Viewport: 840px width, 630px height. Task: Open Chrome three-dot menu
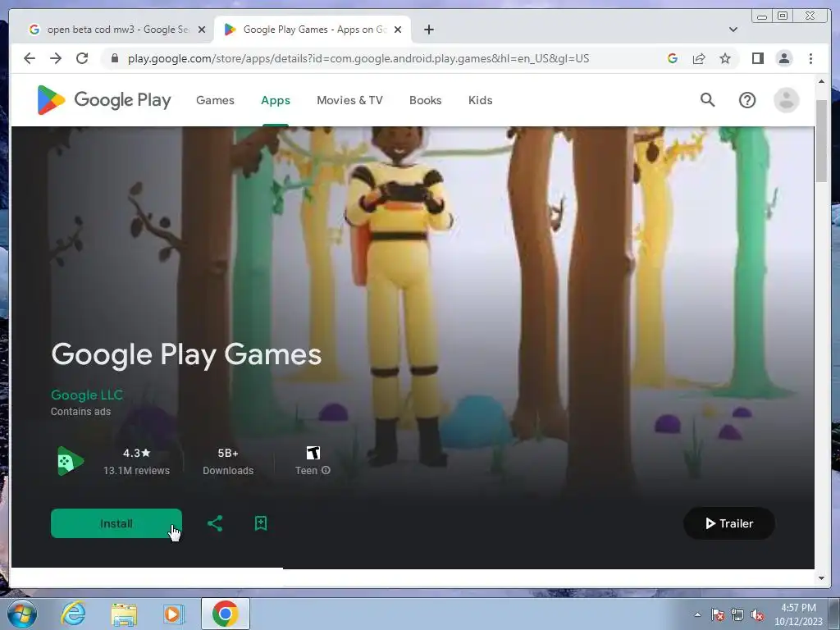pos(810,58)
